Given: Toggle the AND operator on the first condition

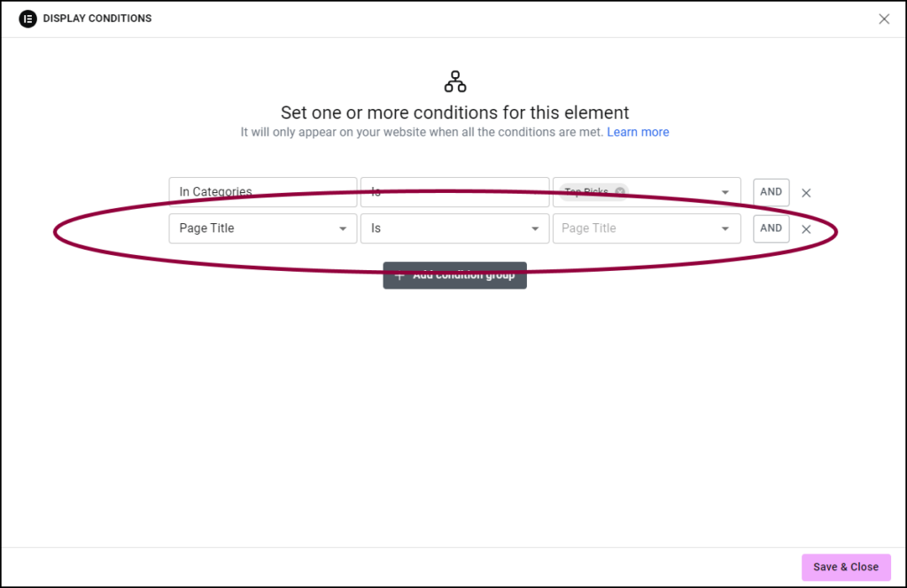Looking at the screenshot, I should pos(771,192).
